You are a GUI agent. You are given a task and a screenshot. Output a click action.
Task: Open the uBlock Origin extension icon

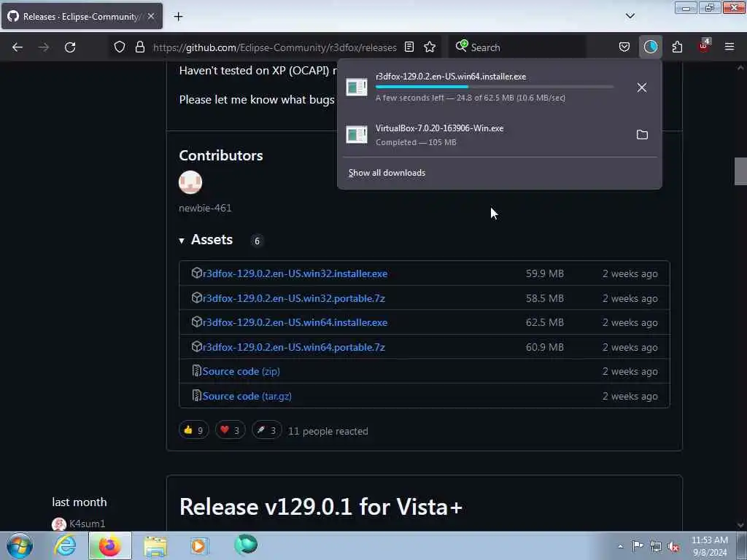(704, 47)
